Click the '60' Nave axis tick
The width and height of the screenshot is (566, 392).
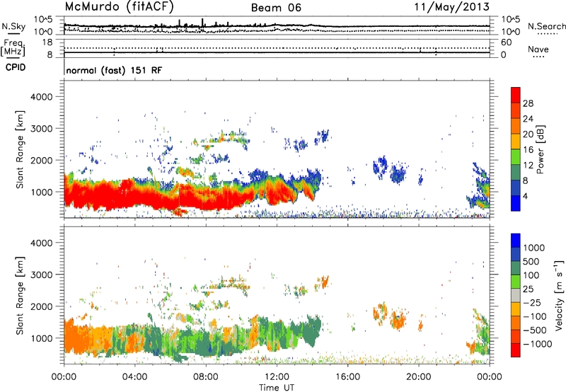pos(507,42)
